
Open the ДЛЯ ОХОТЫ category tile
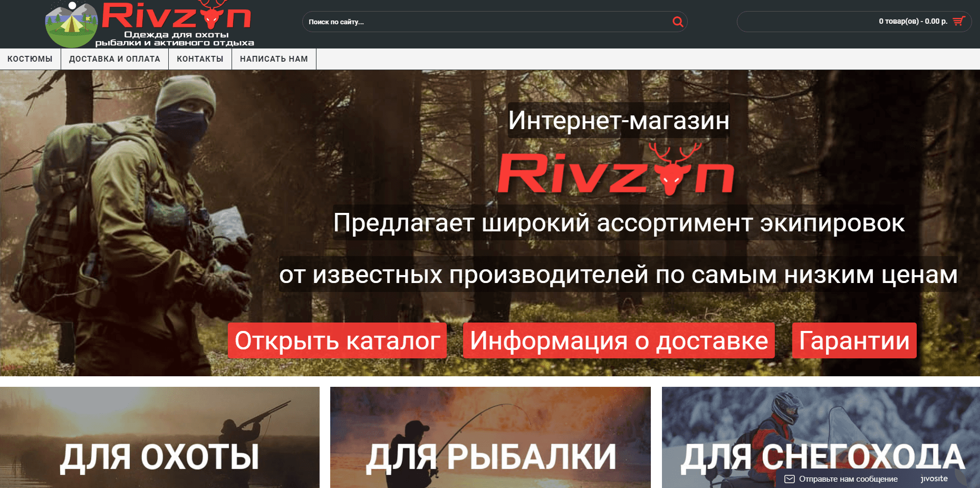[159, 437]
